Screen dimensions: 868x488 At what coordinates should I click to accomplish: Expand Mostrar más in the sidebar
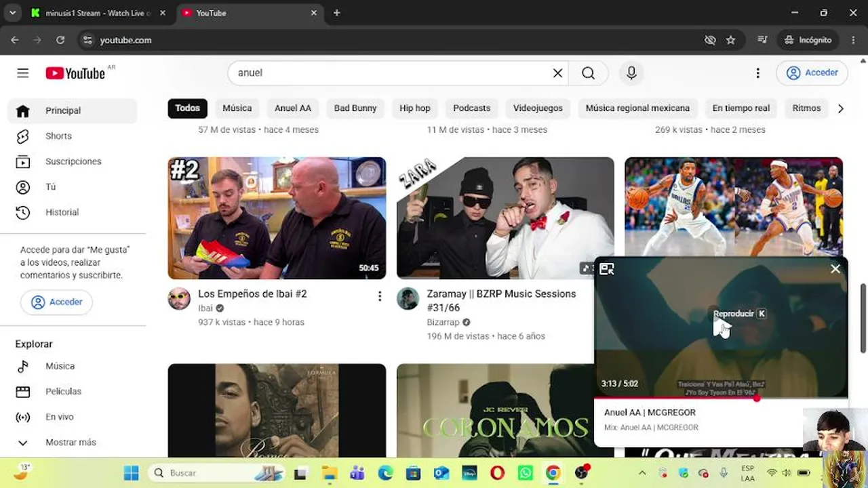[73, 443]
